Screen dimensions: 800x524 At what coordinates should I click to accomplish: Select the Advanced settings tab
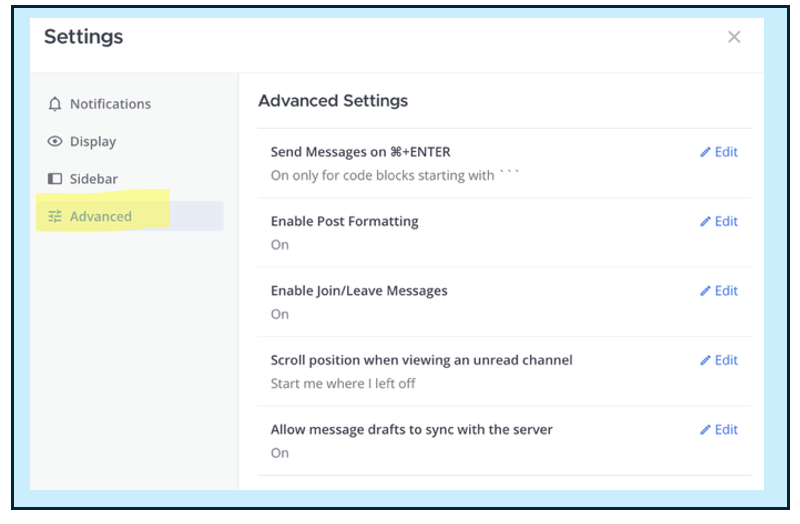(x=101, y=217)
